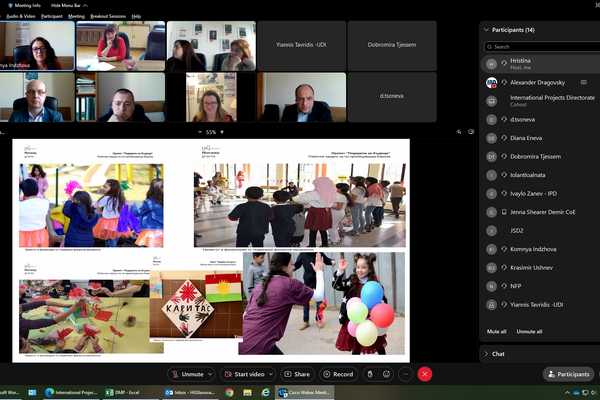Image resolution: width=600 pixels, height=400 pixels.
Task: Select Yiannis Tavridis -UDI video tile
Action: tap(302, 46)
